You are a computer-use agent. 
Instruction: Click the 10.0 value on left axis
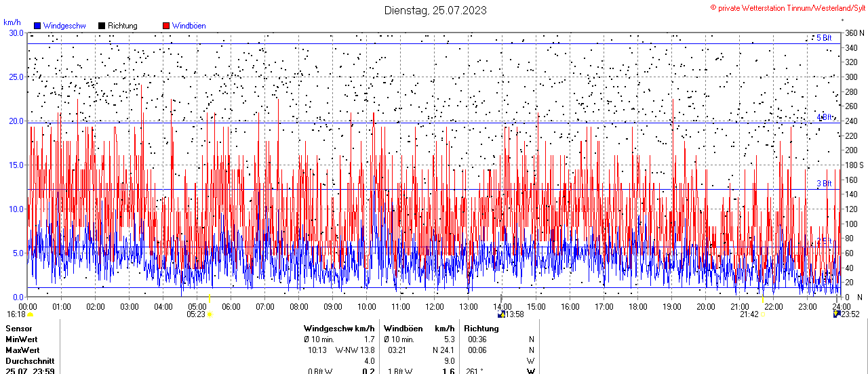pos(16,209)
